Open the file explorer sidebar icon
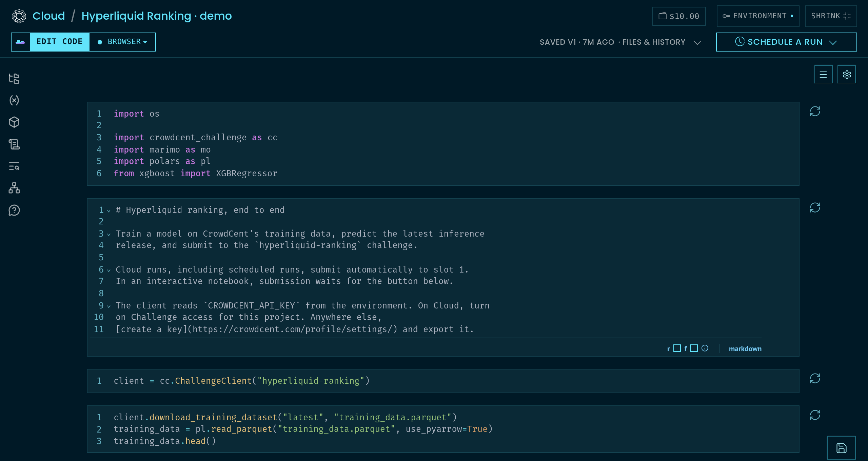 pos(14,78)
